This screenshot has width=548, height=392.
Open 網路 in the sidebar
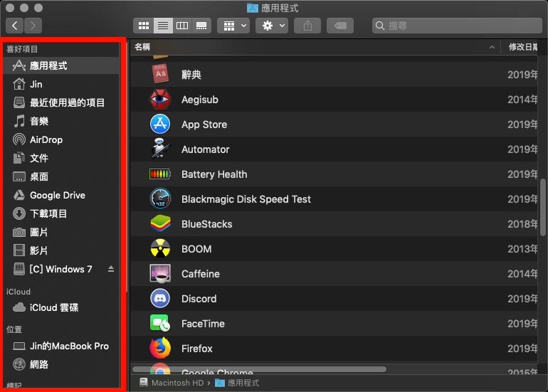tap(61, 365)
